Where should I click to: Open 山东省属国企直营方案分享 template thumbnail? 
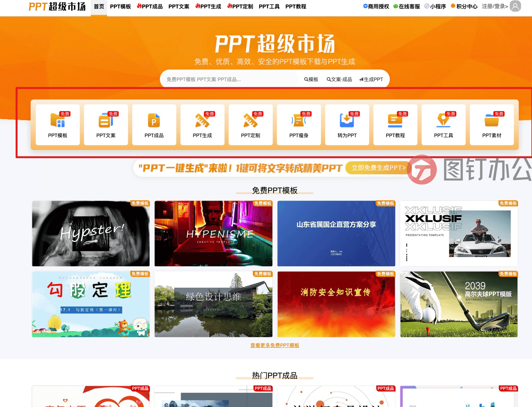(336, 233)
